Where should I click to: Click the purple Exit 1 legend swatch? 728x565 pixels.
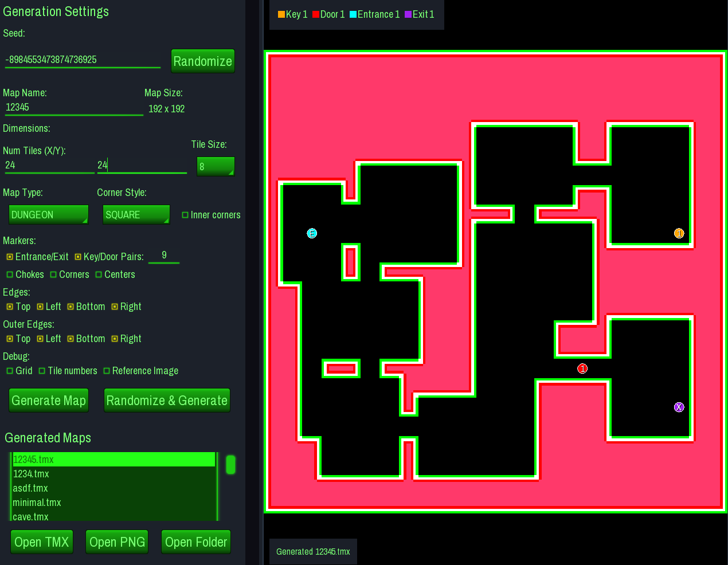click(x=408, y=14)
